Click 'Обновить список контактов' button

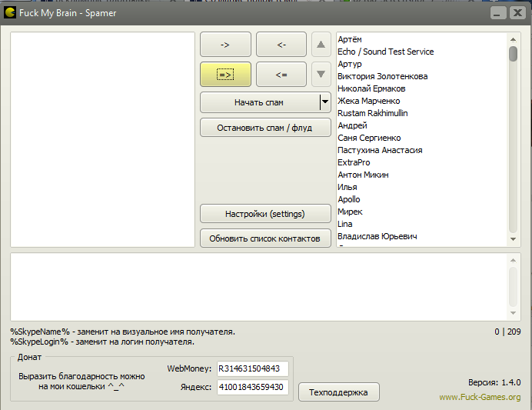click(x=265, y=238)
